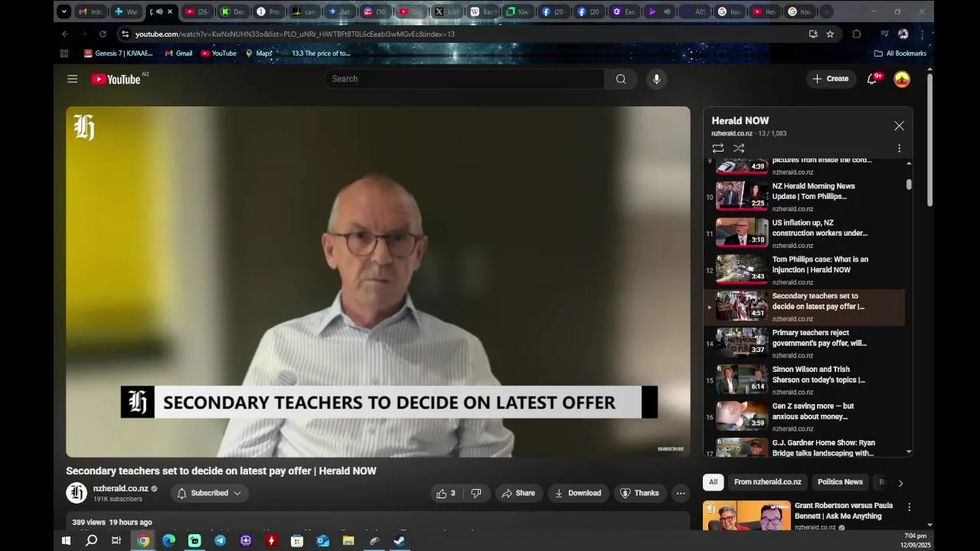
Task: Open the Apps grid in bookmarks bar
Action: point(64,54)
